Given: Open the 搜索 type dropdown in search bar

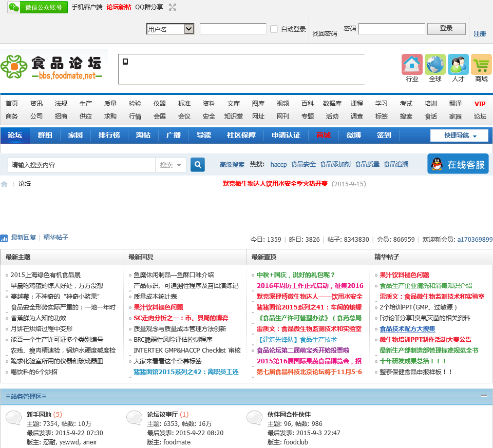Looking at the screenshot, I should tap(170, 165).
